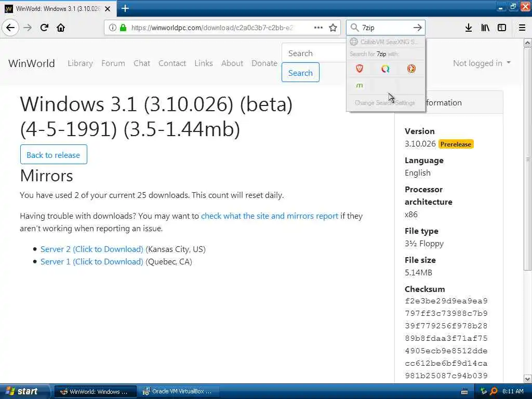Open the Forum nav link
The width and height of the screenshot is (532, 399).
pyautogui.click(x=113, y=63)
